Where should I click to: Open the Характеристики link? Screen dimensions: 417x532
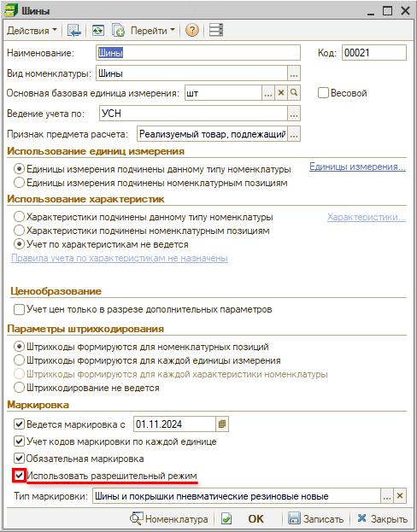367,217
